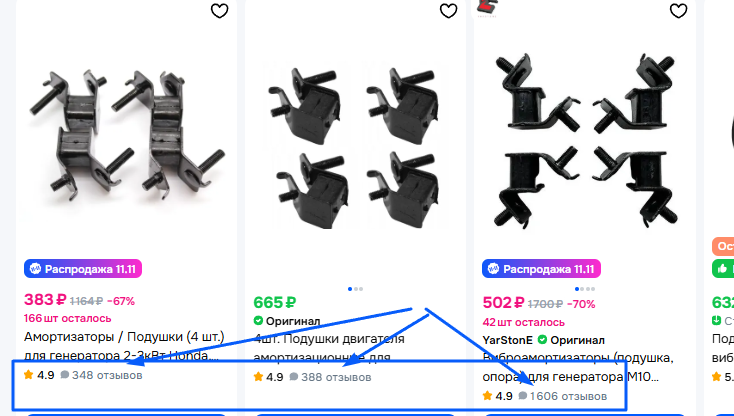This screenshot has width=734, height=416.
Task: Open YarStonE brand link
Action: 507,340
